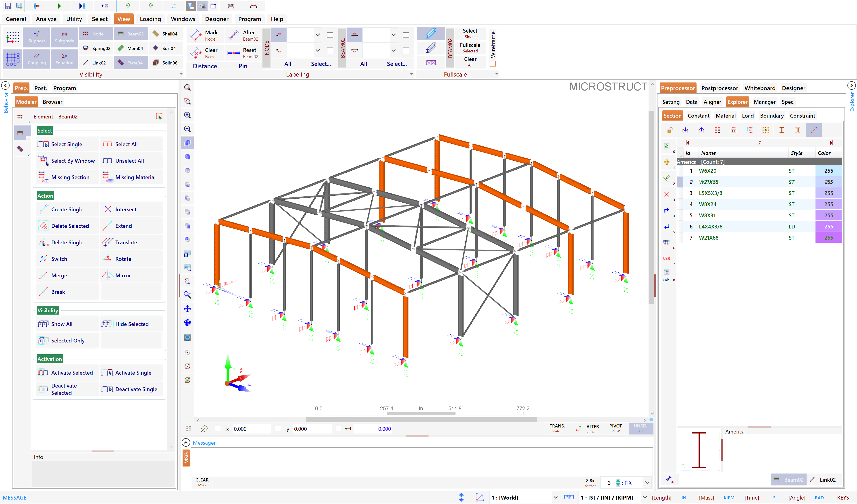Click the Mark Node icon

point(196,35)
